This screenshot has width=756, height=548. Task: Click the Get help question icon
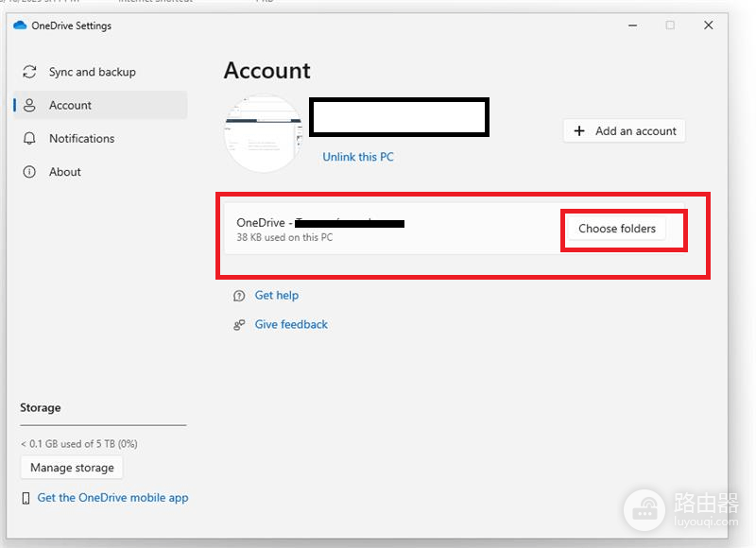coord(239,296)
